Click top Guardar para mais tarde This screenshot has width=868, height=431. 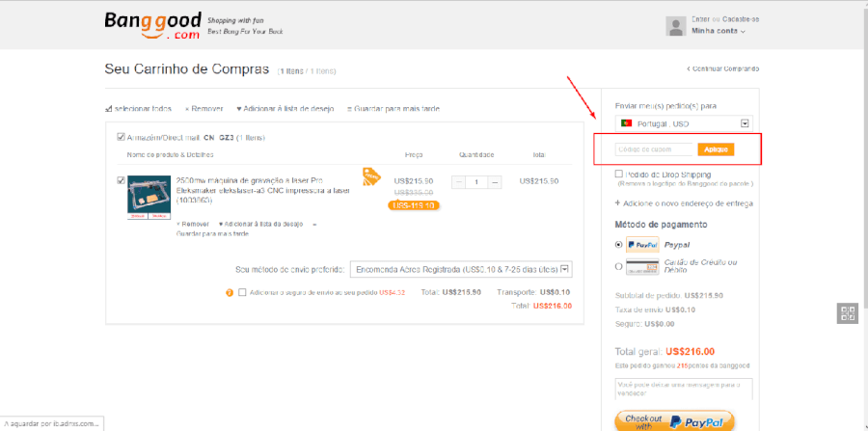[393, 109]
